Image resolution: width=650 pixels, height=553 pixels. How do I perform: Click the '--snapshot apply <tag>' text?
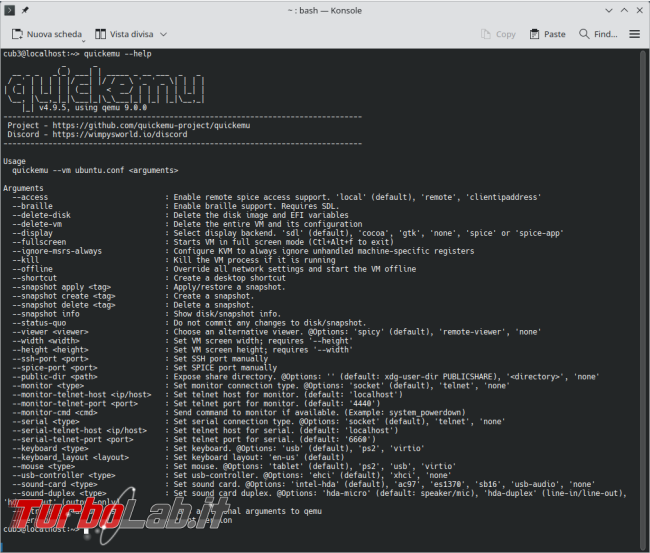click(x=61, y=287)
